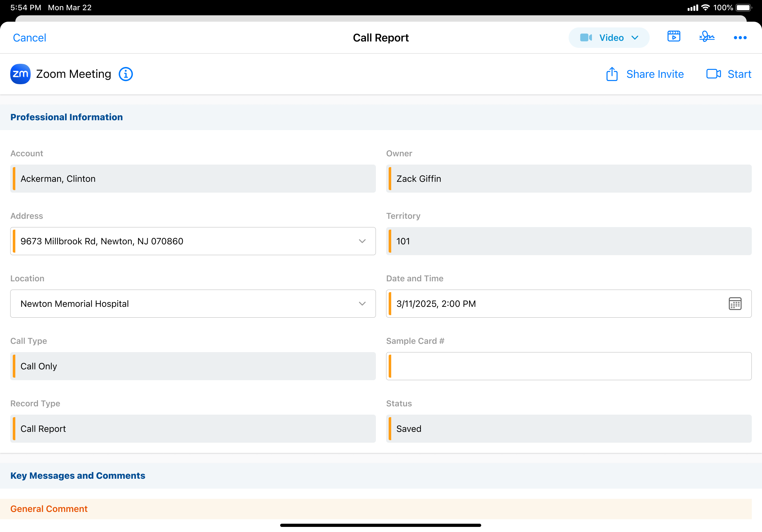Expand the Address dropdown chevron
The height and width of the screenshot is (532, 762).
coord(362,241)
